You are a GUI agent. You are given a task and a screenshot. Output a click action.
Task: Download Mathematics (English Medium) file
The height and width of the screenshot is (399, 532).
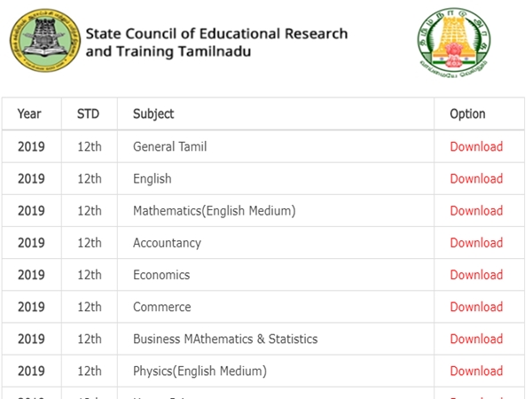click(x=476, y=211)
